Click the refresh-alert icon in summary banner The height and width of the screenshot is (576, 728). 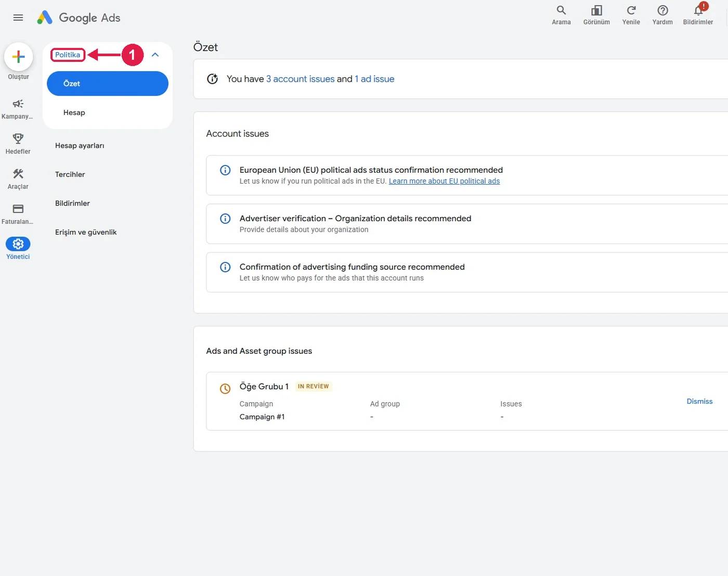coord(212,79)
